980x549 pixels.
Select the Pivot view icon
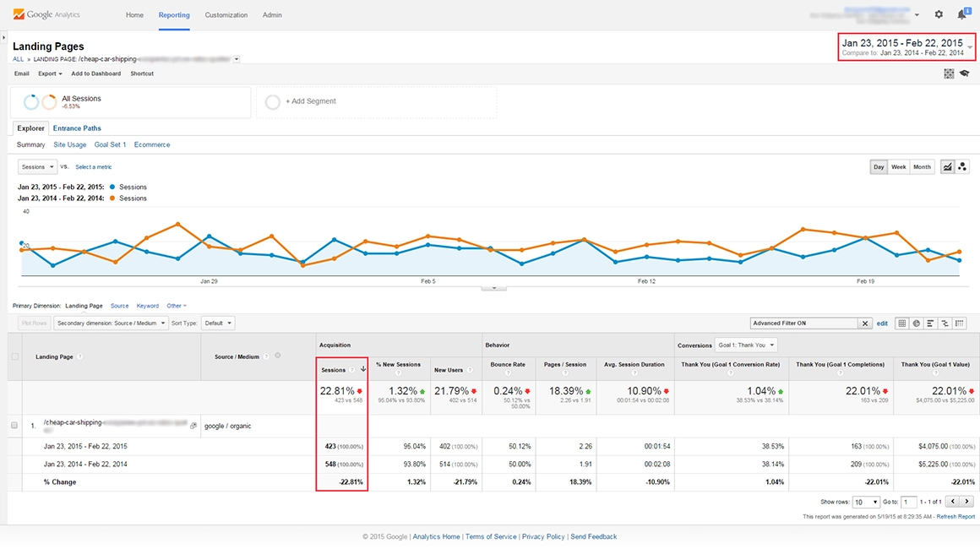(x=960, y=323)
